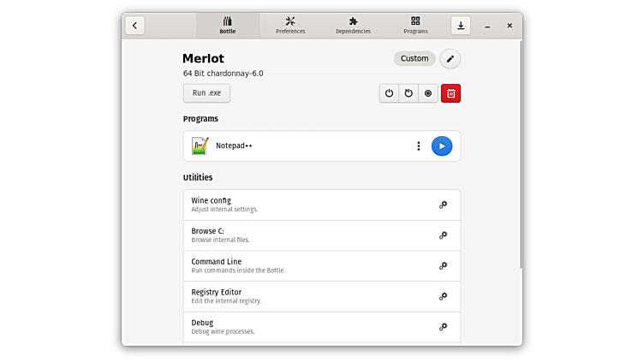
Task: Click the pencil rename icon beside Custom
Action: (x=450, y=59)
